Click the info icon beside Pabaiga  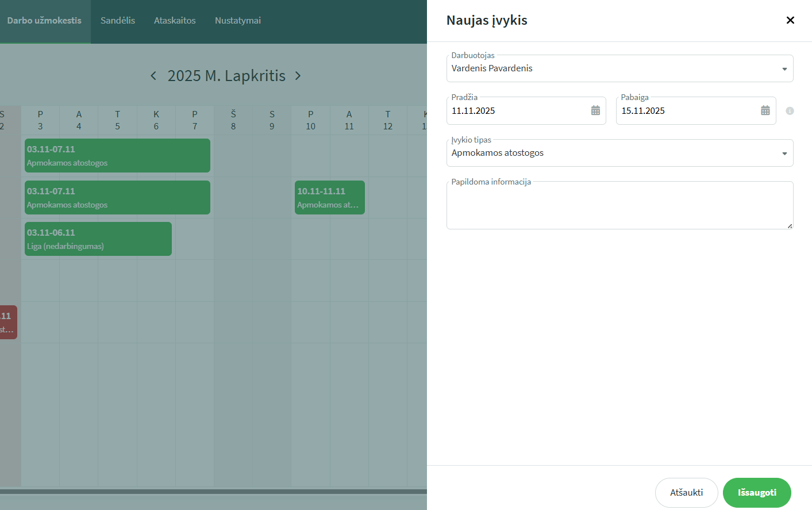[790, 111]
